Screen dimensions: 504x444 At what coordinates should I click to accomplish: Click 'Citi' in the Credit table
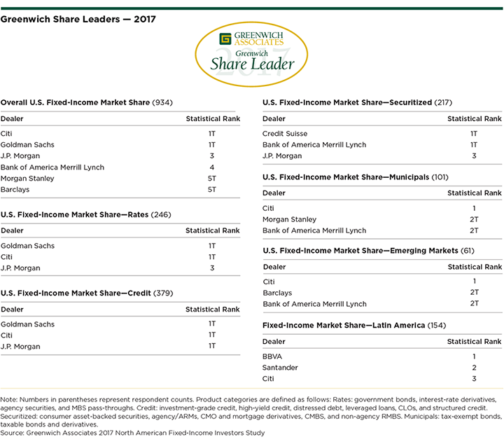(x=6, y=335)
